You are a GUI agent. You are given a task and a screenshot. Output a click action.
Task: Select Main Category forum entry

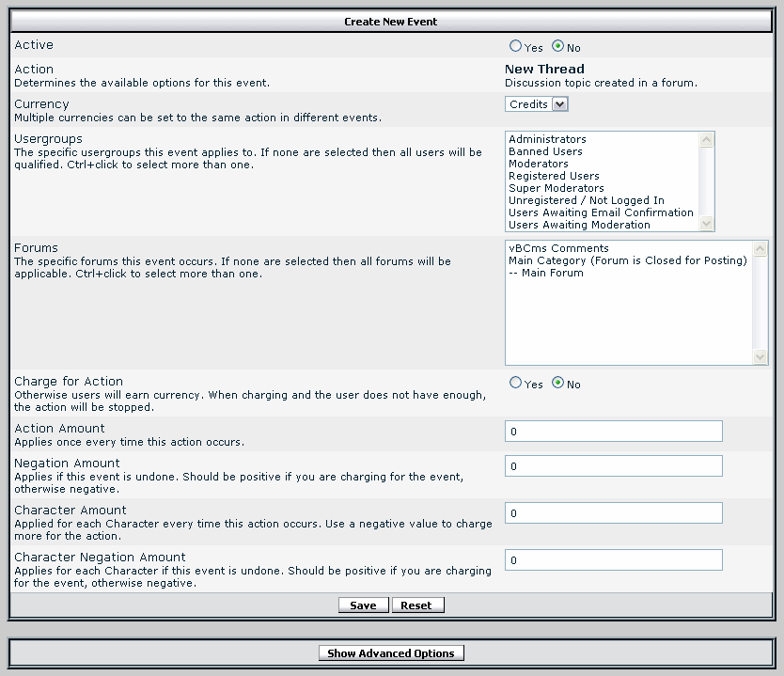pyautogui.click(x=629, y=260)
